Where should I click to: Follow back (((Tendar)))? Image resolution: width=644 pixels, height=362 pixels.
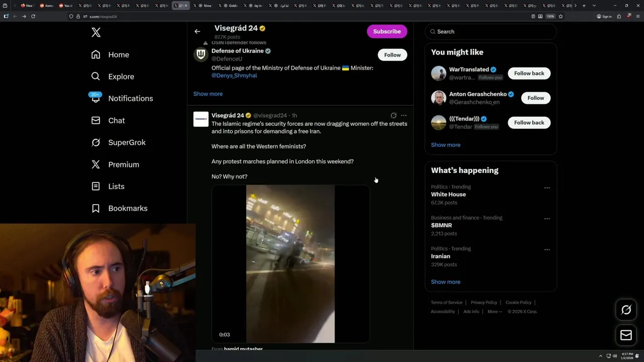tap(529, 123)
